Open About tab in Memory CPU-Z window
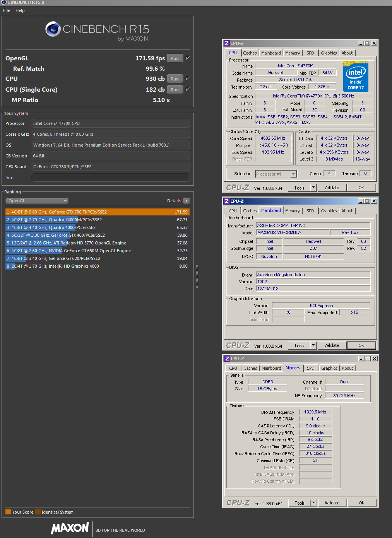Viewport: 392px width, 538px height. coord(347,368)
